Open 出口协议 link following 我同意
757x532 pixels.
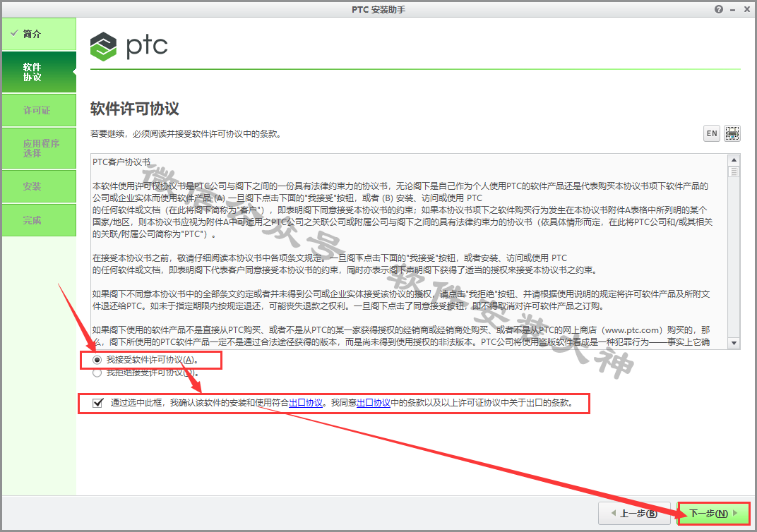tap(373, 403)
